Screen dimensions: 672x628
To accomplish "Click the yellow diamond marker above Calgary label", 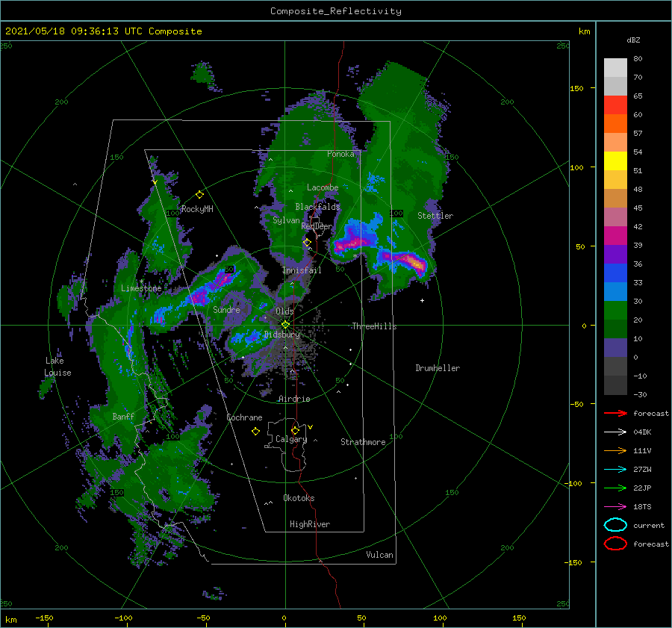I will (x=295, y=430).
